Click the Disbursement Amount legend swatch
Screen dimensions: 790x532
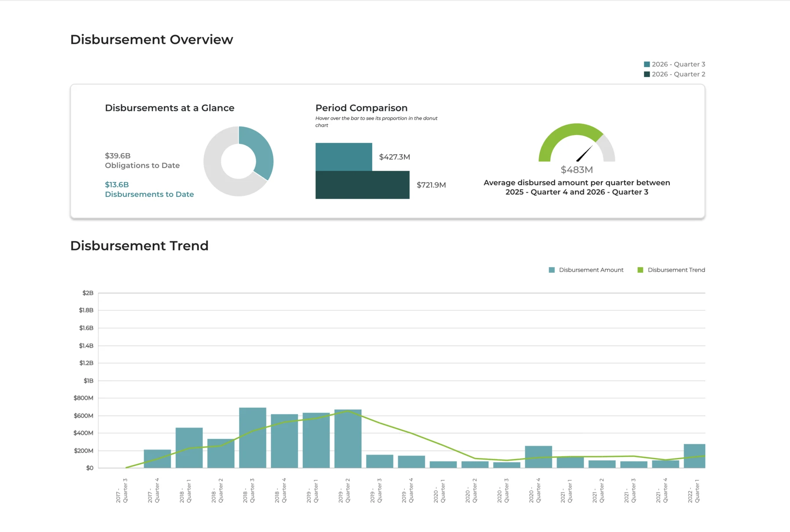point(552,270)
